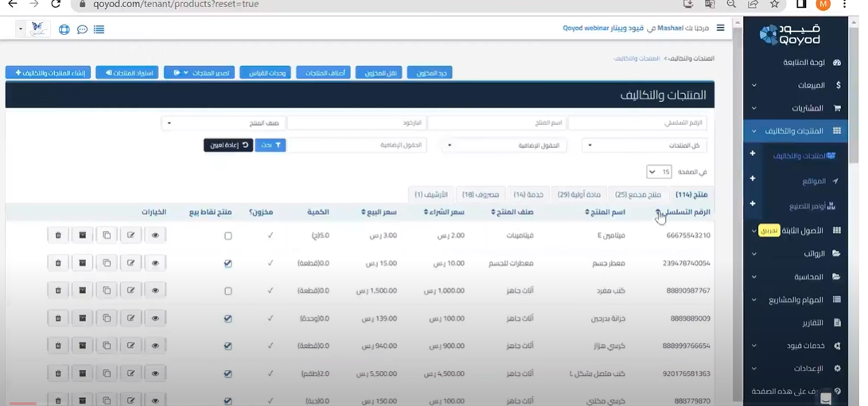868x406 pixels.
Task: Open the chat widget at bottom of sidebar
Action: coord(826,398)
